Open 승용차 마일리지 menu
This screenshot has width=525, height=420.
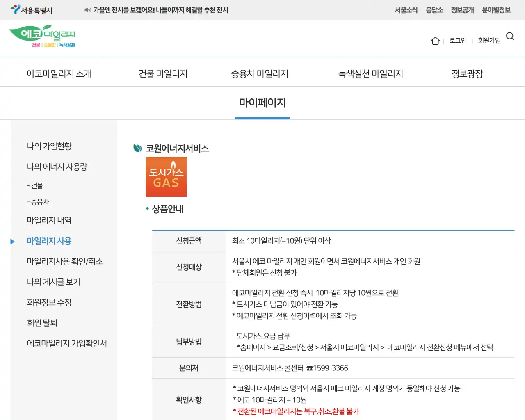(260, 74)
